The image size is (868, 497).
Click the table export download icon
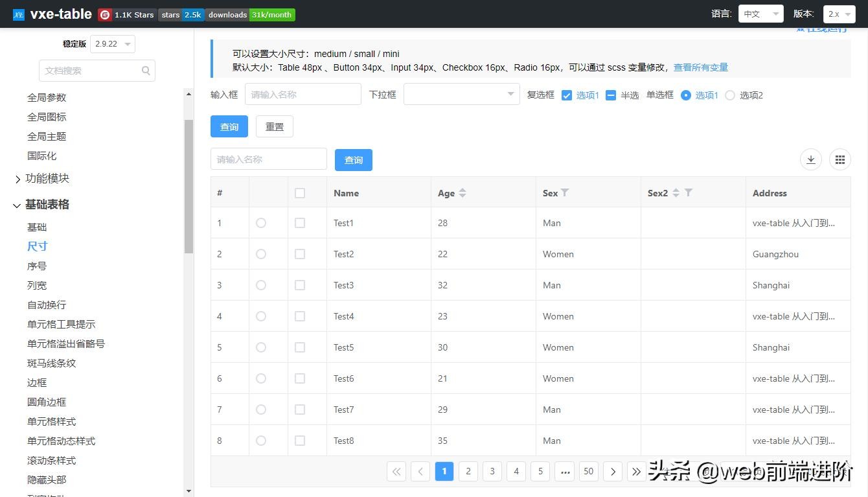point(811,159)
